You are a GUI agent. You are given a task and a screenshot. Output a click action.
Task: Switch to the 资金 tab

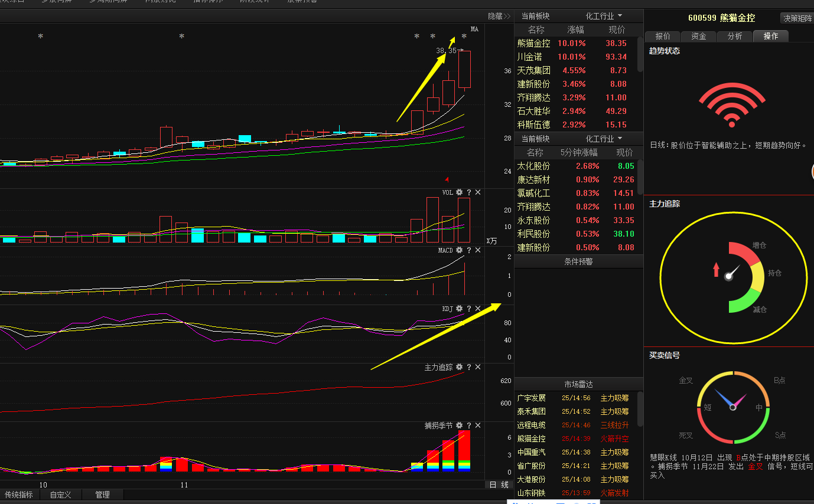699,36
